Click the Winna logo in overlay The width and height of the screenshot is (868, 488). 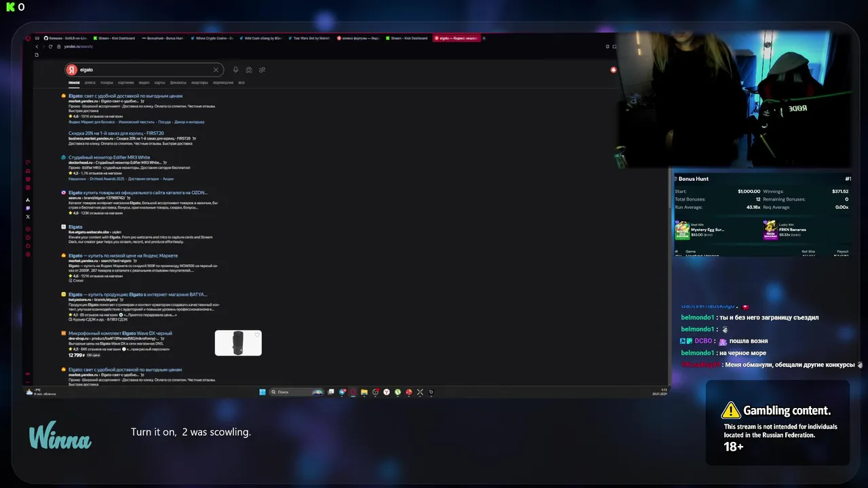point(60,435)
